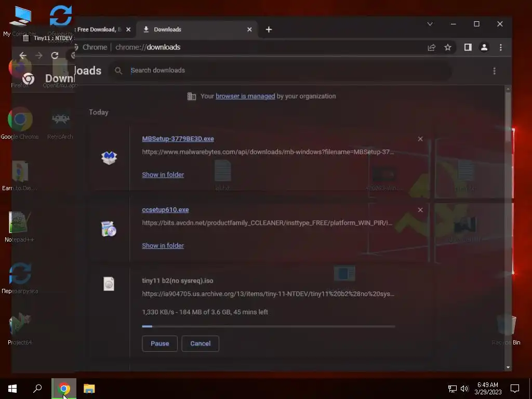Open the downloads page more-actions menu

click(x=495, y=71)
